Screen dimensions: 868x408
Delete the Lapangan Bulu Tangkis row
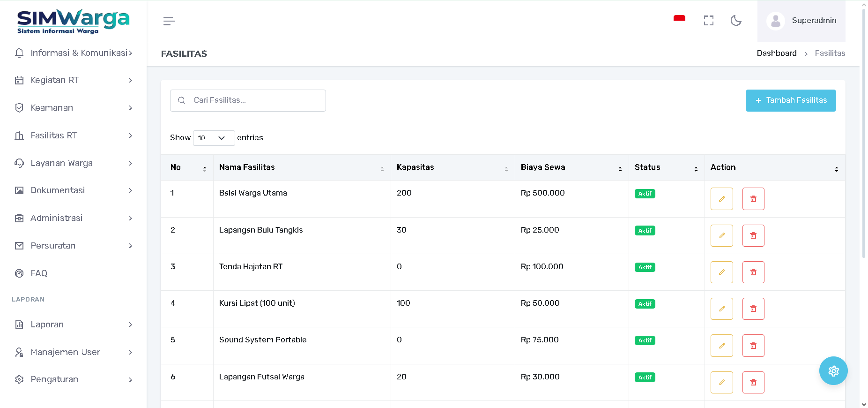click(x=753, y=236)
